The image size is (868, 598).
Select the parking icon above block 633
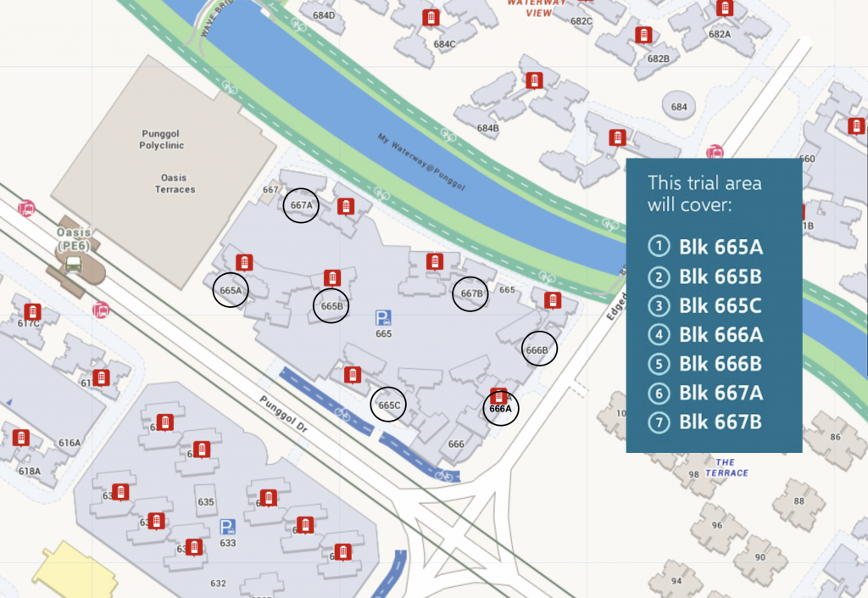[227, 527]
